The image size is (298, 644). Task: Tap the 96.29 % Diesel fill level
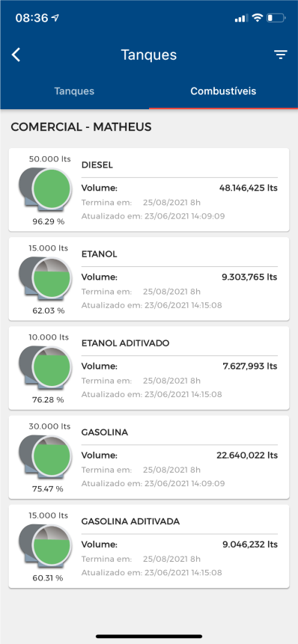click(x=49, y=221)
